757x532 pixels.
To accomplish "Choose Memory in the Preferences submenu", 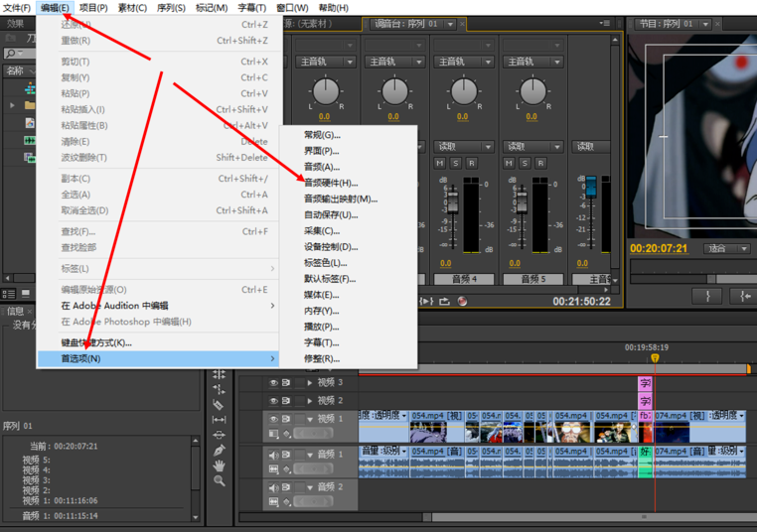I will pos(348,311).
